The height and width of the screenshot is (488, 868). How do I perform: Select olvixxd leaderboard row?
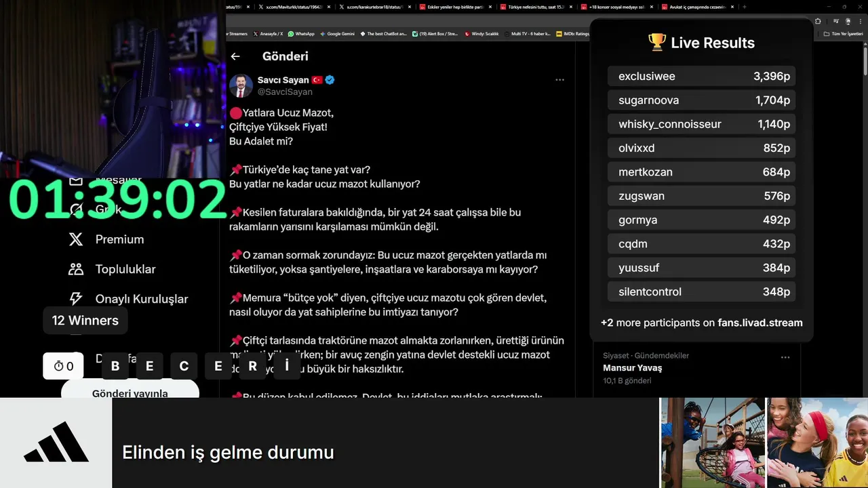[701, 148]
